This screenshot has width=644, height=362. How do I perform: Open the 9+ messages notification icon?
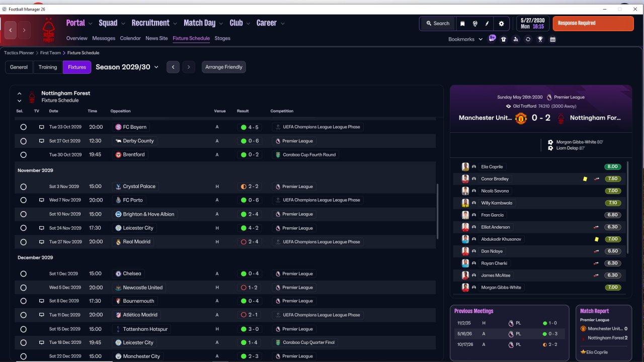(492, 39)
